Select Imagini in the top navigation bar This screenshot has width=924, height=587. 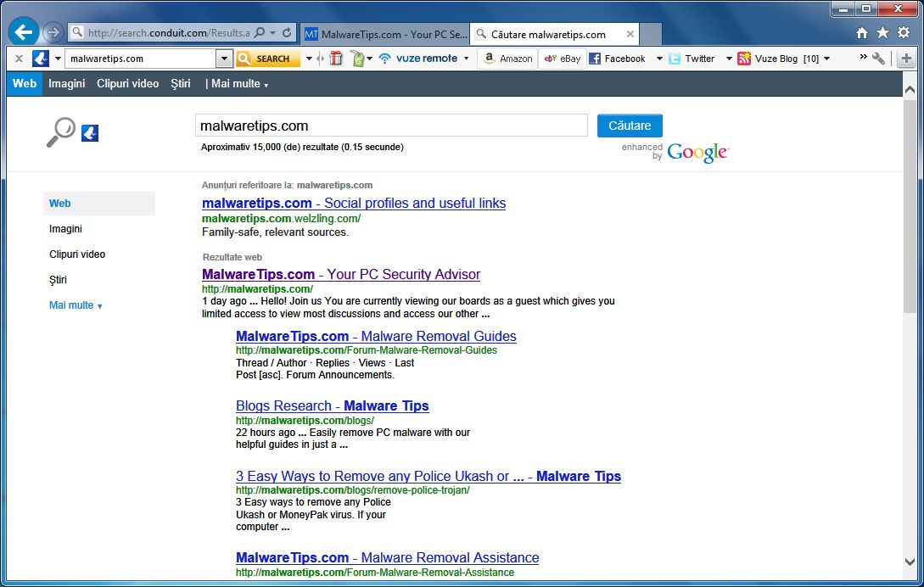pyautogui.click(x=66, y=84)
